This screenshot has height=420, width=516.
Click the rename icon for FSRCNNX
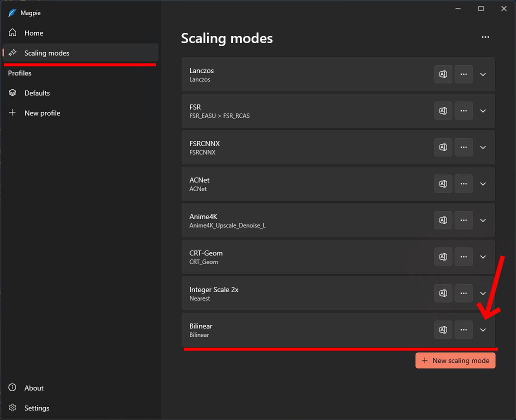pos(443,147)
